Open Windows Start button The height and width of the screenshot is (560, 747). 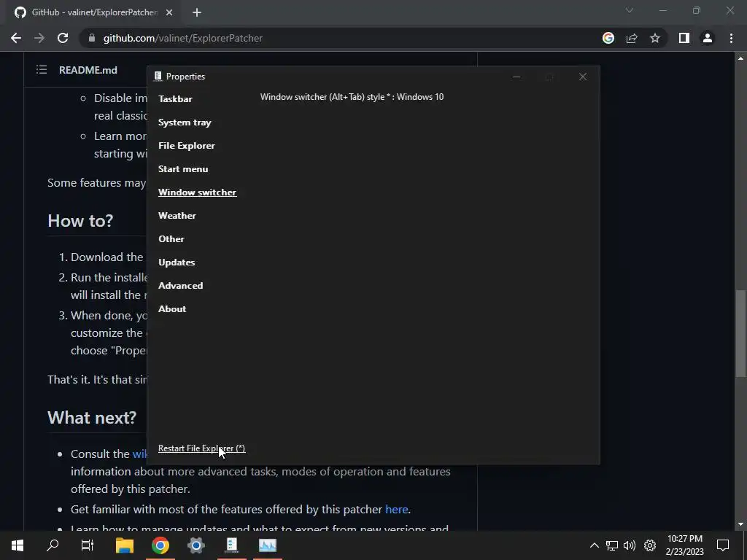(x=18, y=545)
